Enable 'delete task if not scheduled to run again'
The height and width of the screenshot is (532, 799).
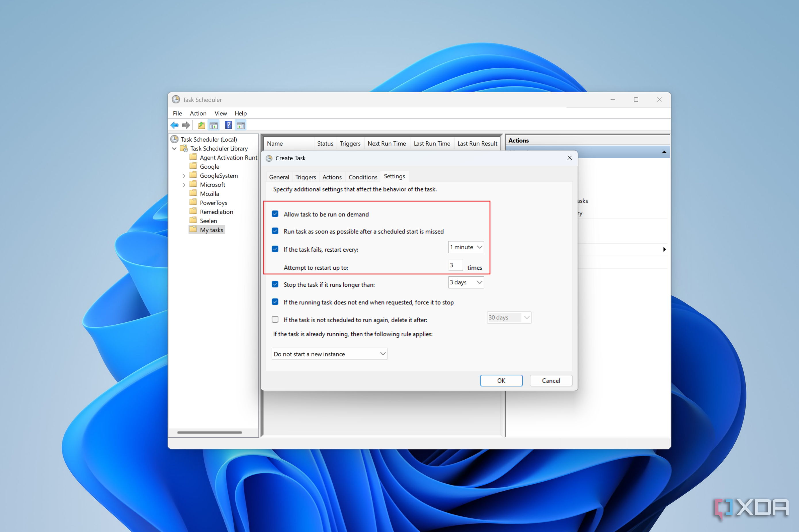pyautogui.click(x=275, y=319)
